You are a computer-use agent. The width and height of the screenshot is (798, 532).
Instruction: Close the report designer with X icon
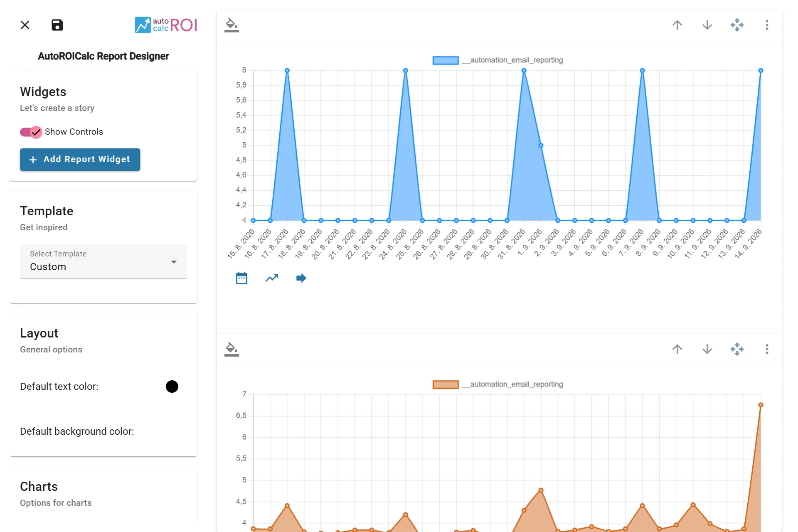click(25, 25)
